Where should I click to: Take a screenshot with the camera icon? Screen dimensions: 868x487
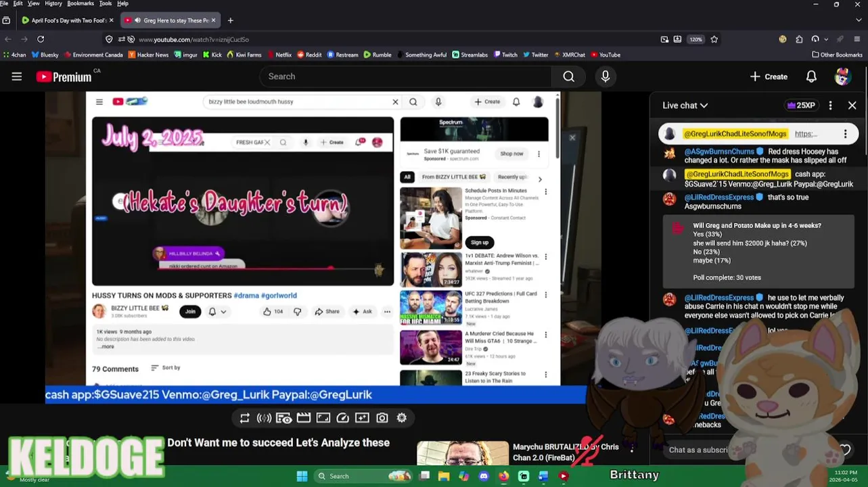click(382, 418)
